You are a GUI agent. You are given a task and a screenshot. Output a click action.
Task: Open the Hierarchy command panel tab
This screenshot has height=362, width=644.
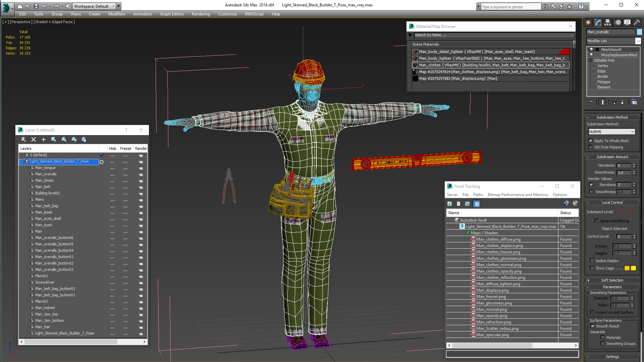coord(607,22)
